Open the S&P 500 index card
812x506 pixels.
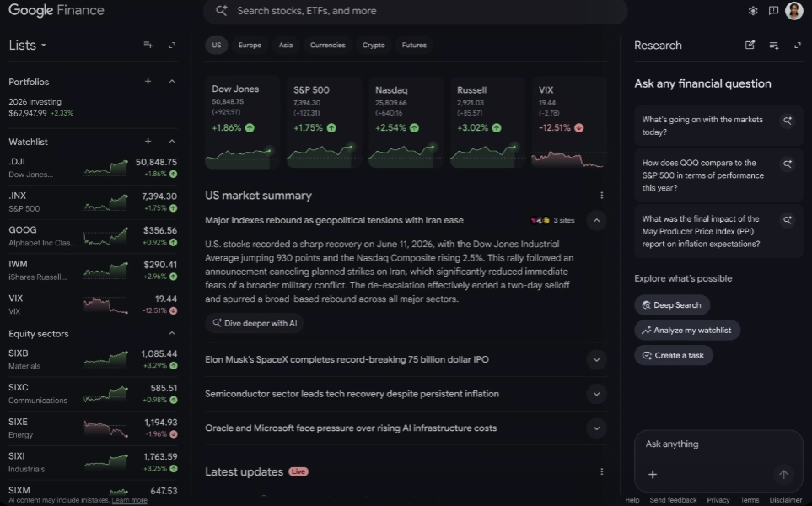click(x=324, y=123)
